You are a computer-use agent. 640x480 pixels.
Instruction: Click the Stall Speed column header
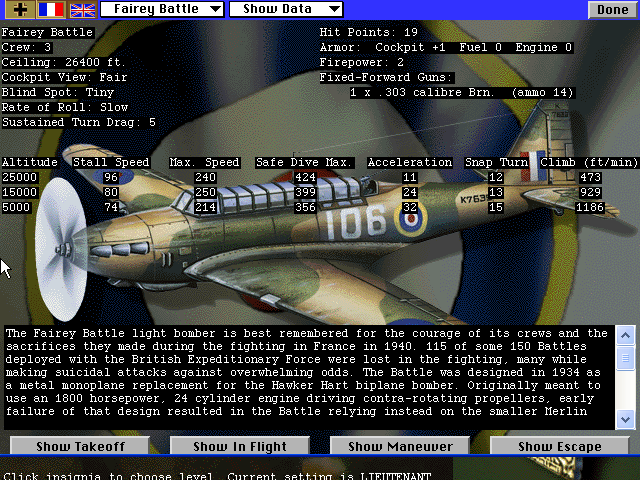point(111,162)
